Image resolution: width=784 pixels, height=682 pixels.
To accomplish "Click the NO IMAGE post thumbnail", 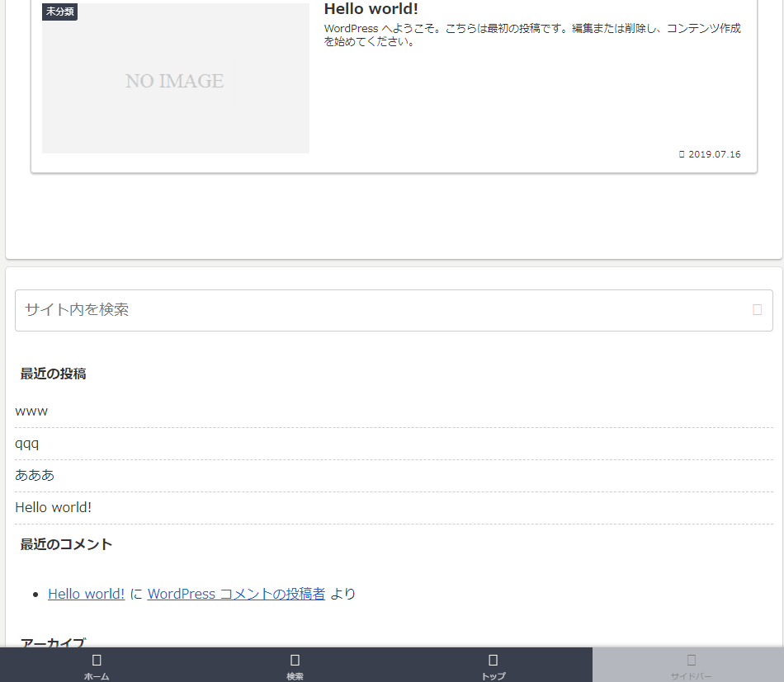I will (176, 78).
